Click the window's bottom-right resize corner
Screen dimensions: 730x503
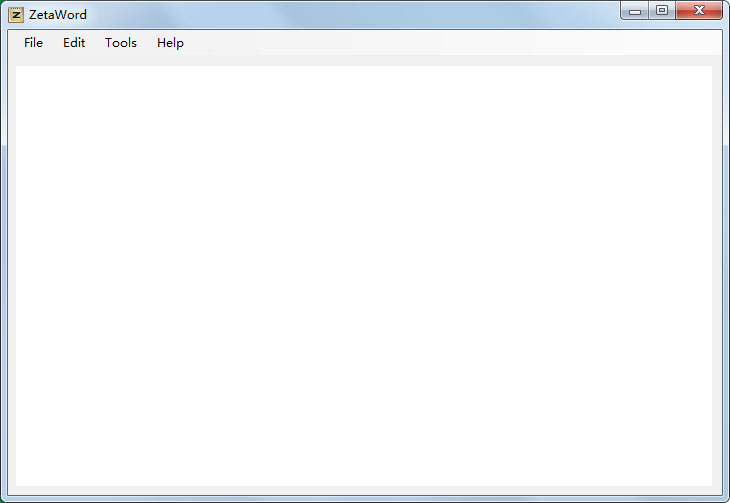click(726, 499)
